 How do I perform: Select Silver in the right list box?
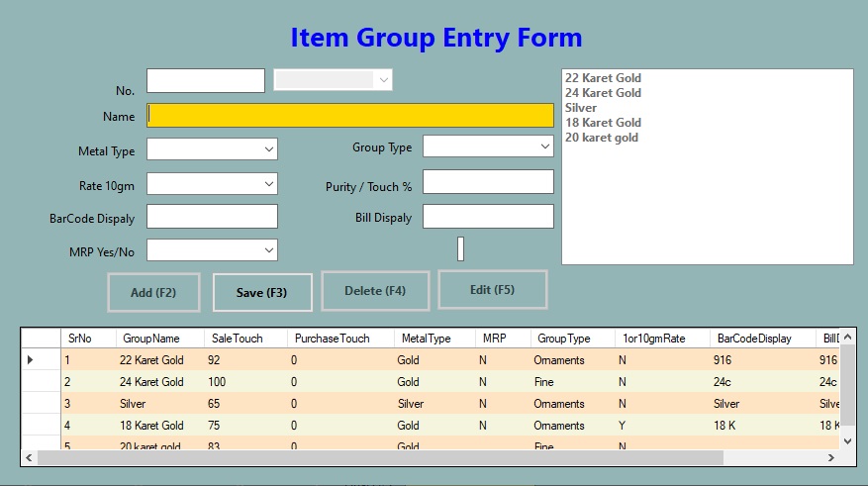click(x=581, y=108)
